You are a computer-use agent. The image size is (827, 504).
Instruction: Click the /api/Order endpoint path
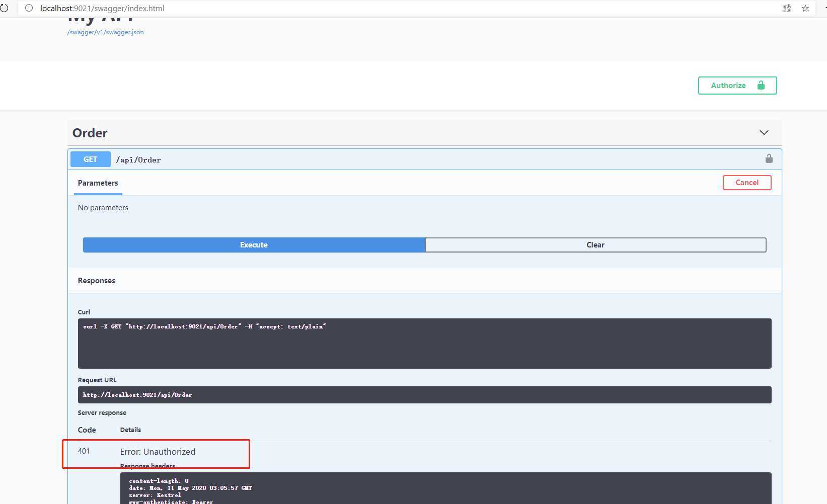[138, 160]
